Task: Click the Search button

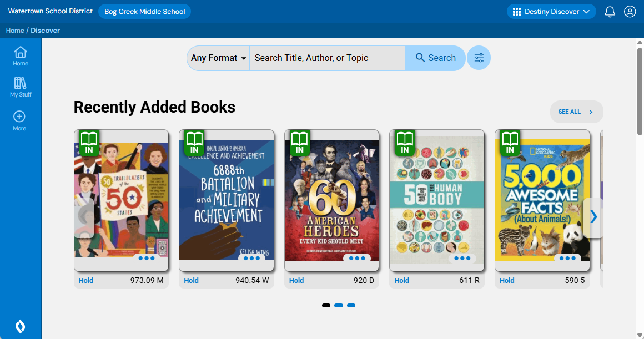Action: pyautogui.click(x=435, y=58)
